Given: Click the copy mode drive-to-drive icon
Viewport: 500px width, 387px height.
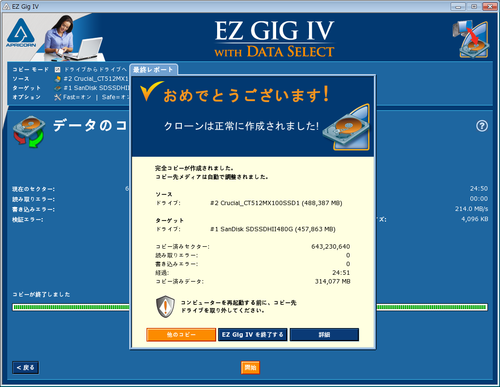Looking at the screenshot, I should (58, 69).
